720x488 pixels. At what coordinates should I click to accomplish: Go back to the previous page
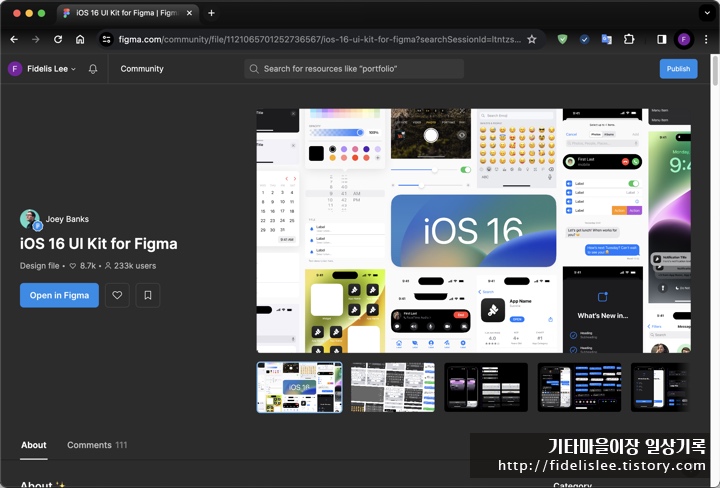(14, 39)
